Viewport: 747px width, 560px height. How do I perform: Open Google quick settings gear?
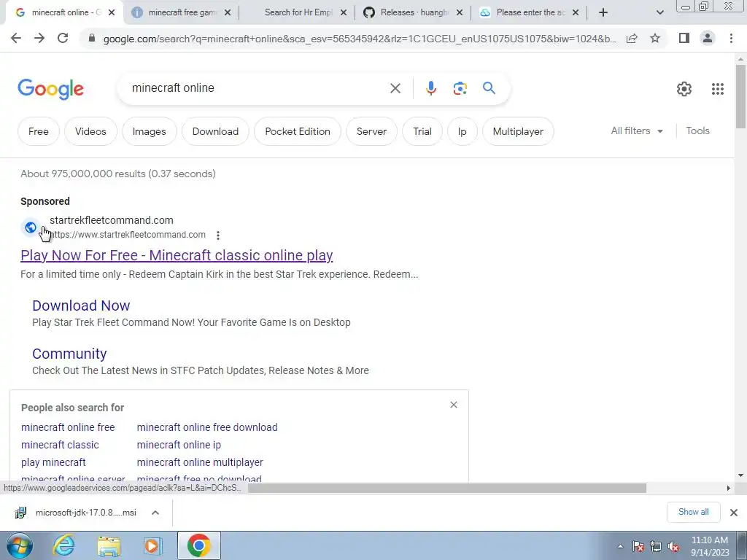[x=684, y=88]
